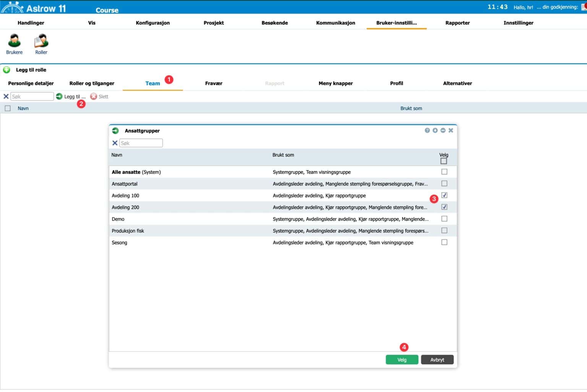Click the green Legg til arrow icon

pyautogui.click(x=59, y=96)
